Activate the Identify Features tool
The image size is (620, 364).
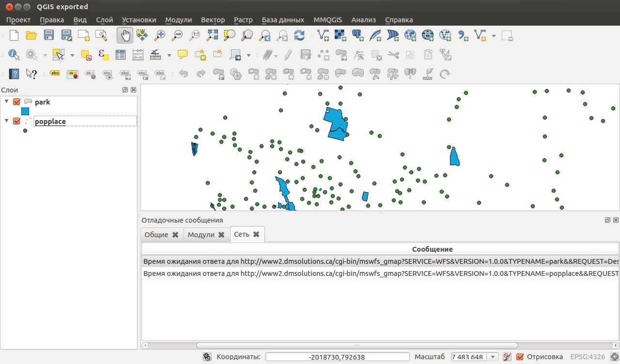13,55
